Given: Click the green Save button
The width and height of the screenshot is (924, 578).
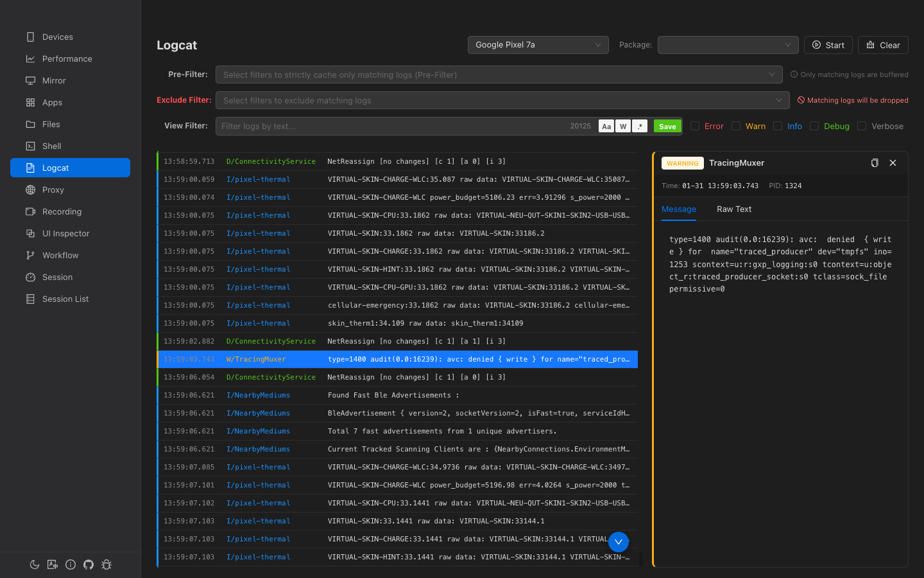Looking at the screenshot, I should (667, 127).
